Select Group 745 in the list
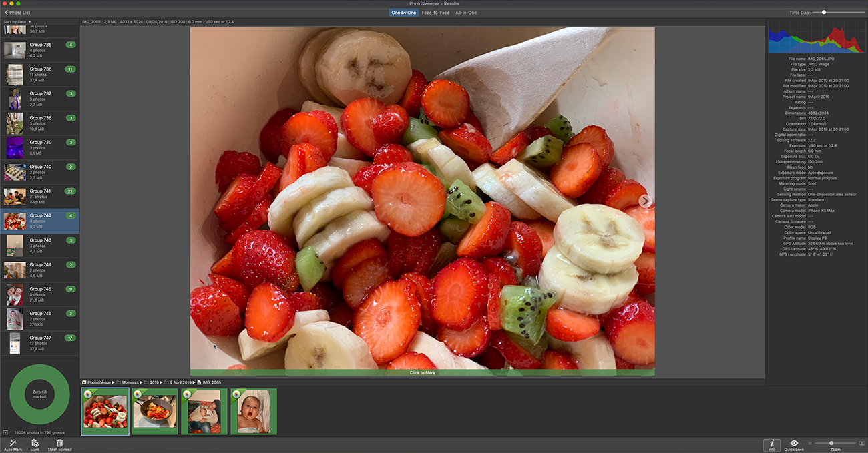 39,294
